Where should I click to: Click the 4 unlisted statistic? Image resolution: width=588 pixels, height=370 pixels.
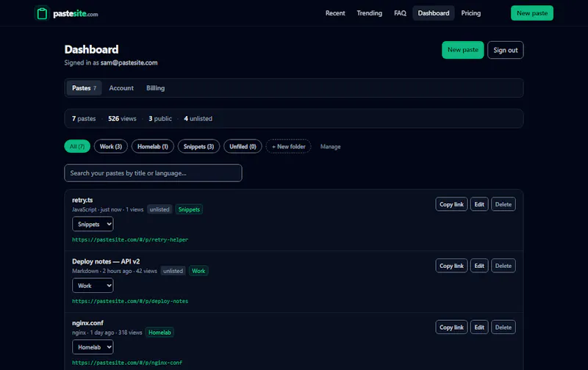(x=198, y=118)
